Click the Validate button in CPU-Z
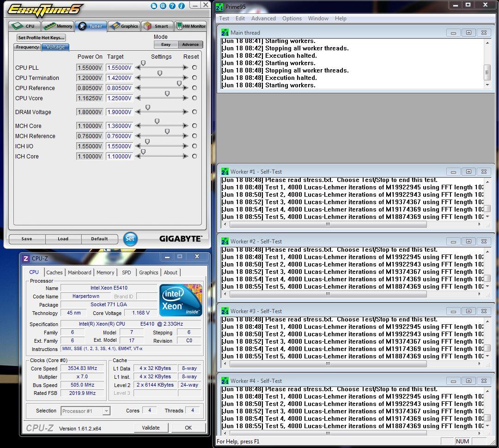 coord(151,428)
